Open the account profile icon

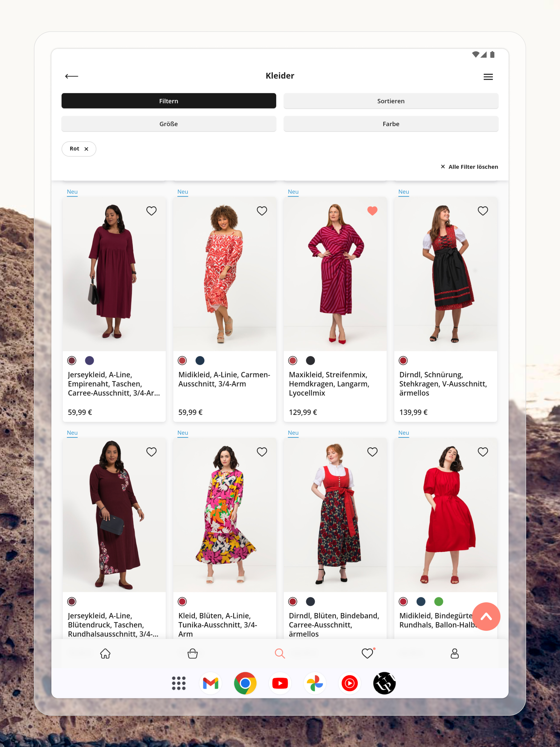455,653
